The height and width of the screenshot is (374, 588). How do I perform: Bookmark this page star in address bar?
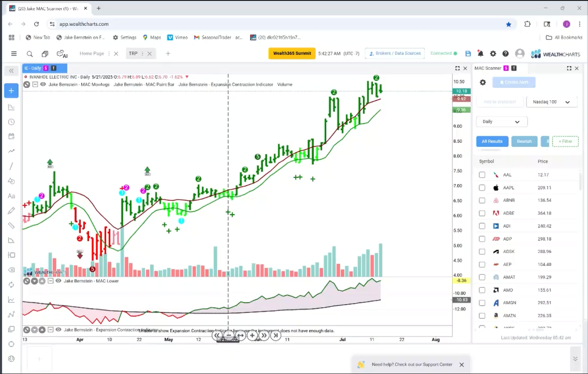[509, 24]
